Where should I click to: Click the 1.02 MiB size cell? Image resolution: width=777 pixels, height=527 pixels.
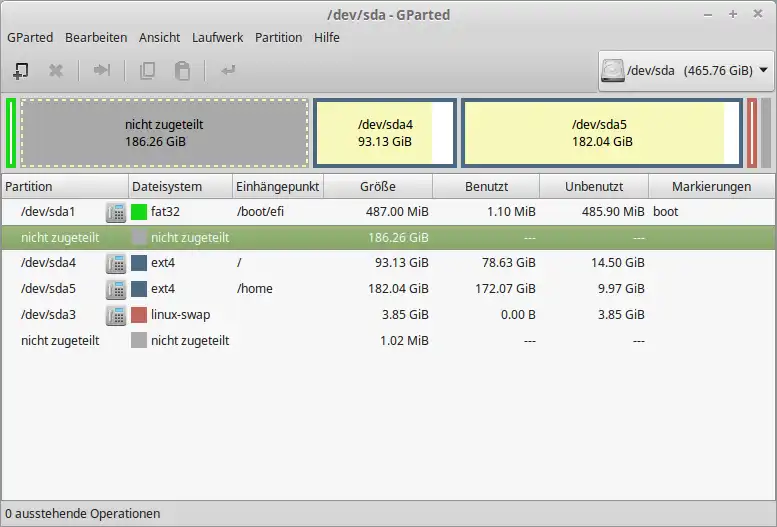click(404, 341)
